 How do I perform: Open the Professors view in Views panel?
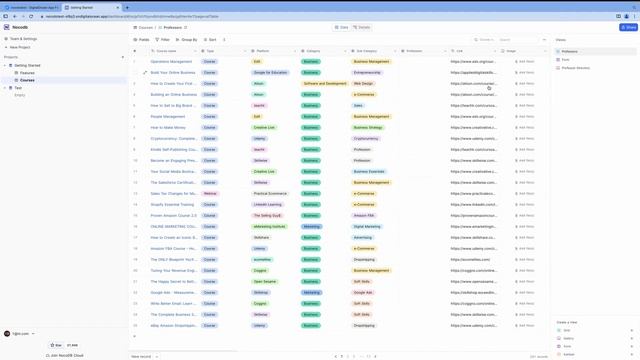coord(595,51)
